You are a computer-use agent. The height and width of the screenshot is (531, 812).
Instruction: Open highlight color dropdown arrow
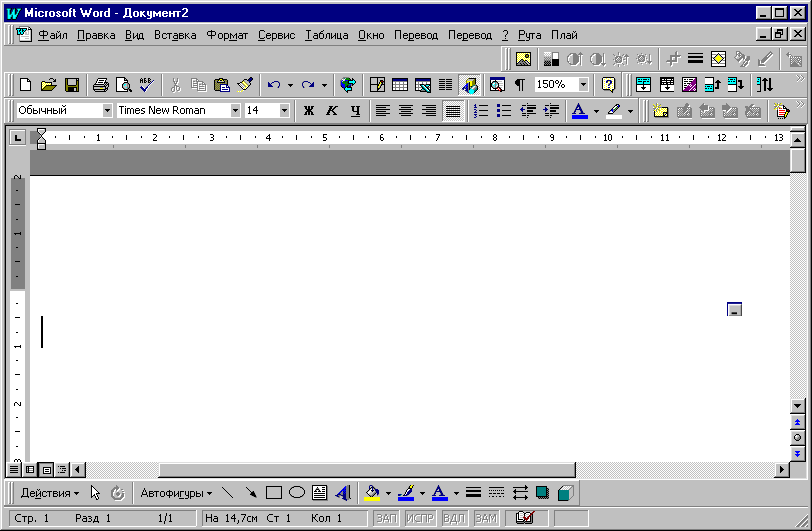(x=630, y=111)
